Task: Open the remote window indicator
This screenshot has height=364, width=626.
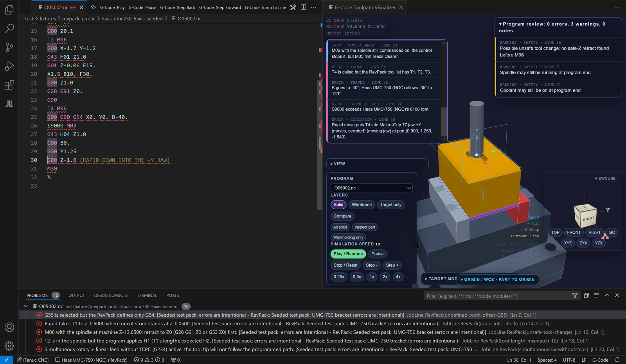Action: (7, 360)
